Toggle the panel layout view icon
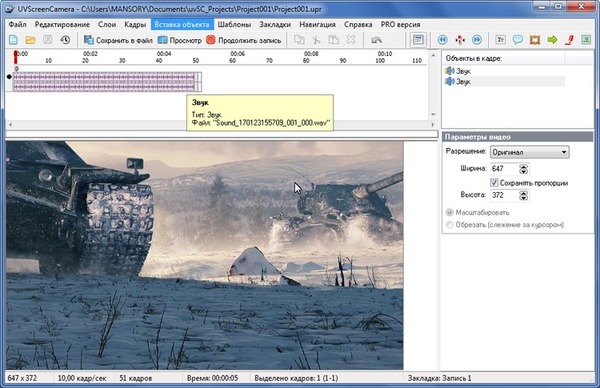Viewport: 600px width, 388px height. [418, 40]
